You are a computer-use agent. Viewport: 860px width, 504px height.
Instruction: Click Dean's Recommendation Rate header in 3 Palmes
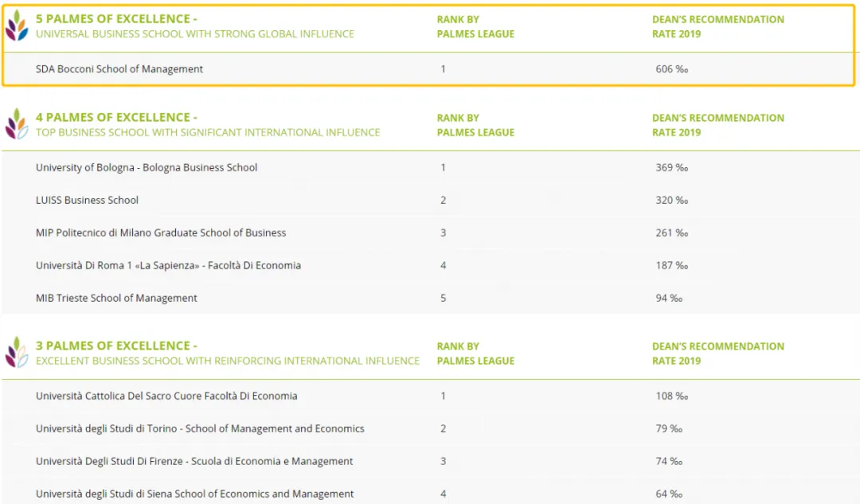(x=718, y=354)
